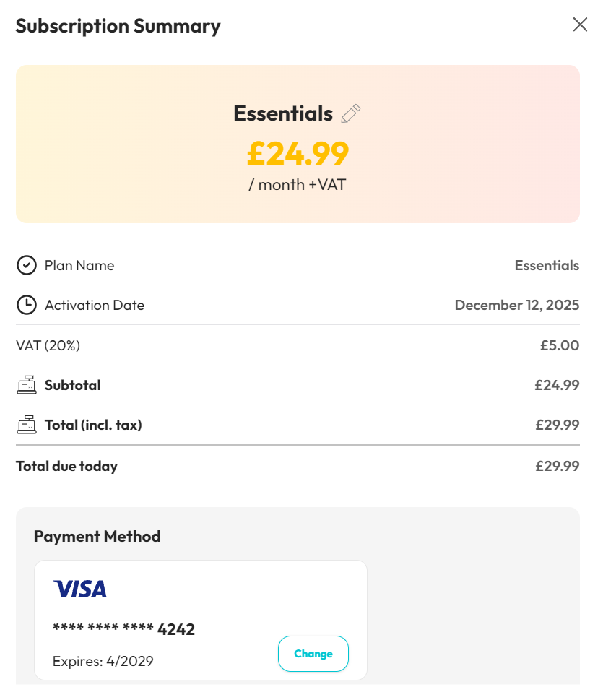Click the Total due today label

pyautogui.click(x=66, y=466)
